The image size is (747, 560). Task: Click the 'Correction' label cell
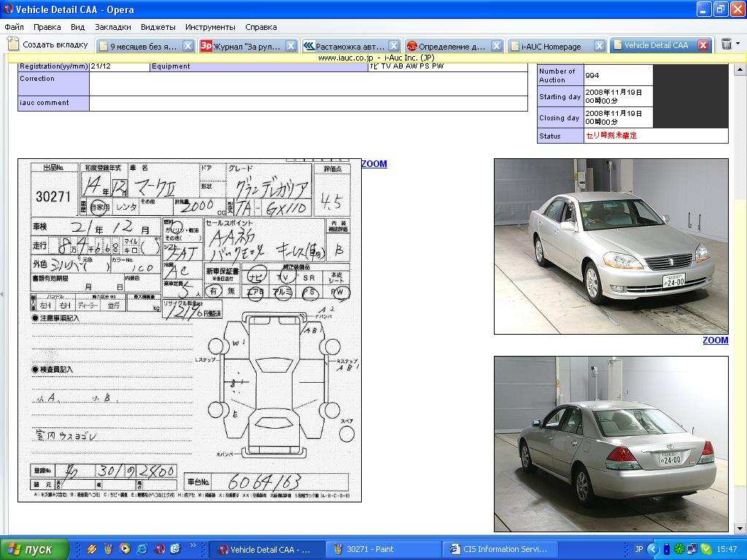coord(54,84)
